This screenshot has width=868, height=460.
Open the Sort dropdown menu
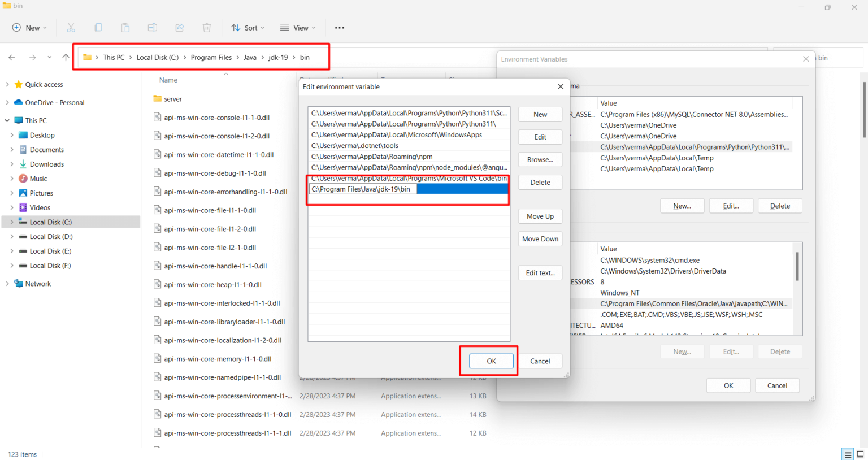tap(248, 28)
